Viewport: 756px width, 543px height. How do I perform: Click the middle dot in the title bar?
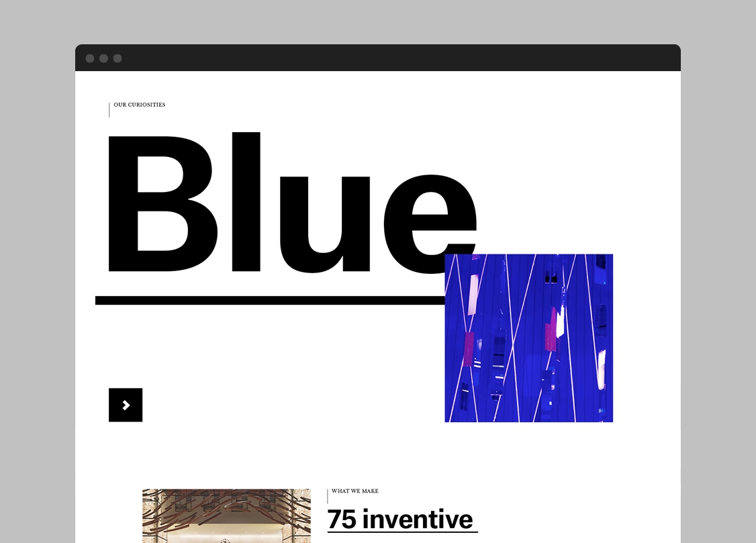tap(103, 58)
